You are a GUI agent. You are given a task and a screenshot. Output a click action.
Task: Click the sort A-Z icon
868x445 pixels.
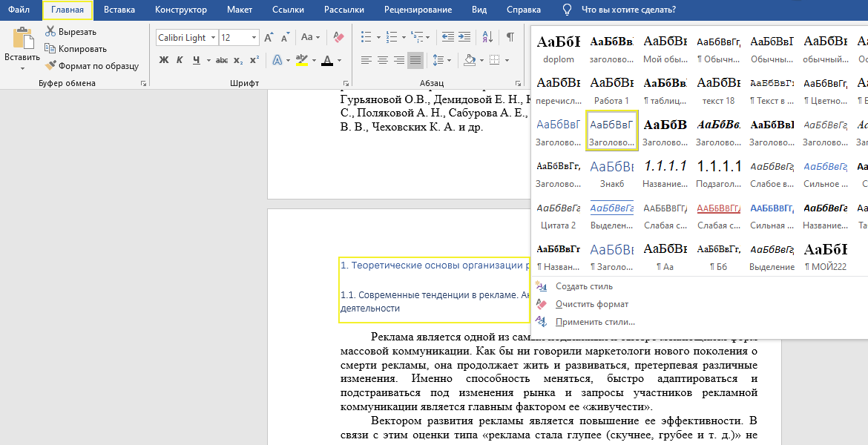click(487, 37)
